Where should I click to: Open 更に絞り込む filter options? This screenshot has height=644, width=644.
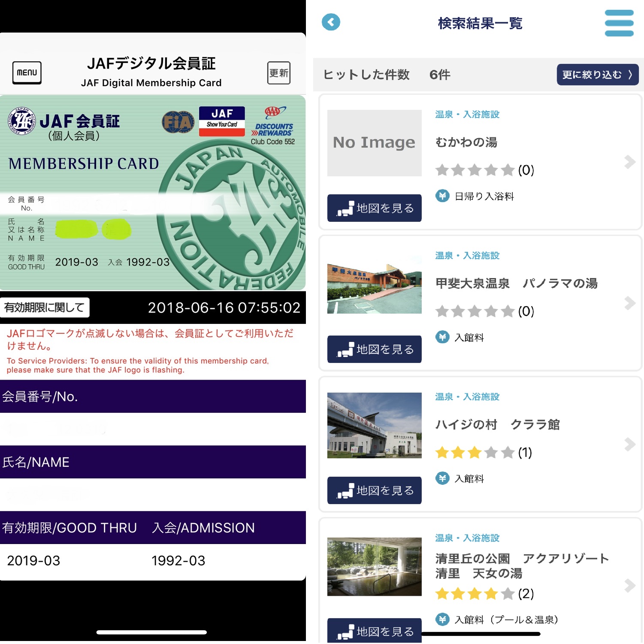pos(597,75)
